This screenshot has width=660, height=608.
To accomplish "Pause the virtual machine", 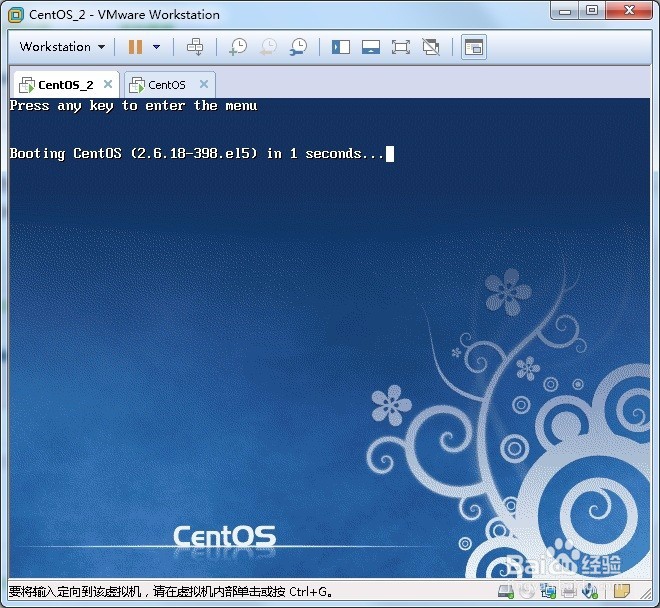I will tap(135, 47).
